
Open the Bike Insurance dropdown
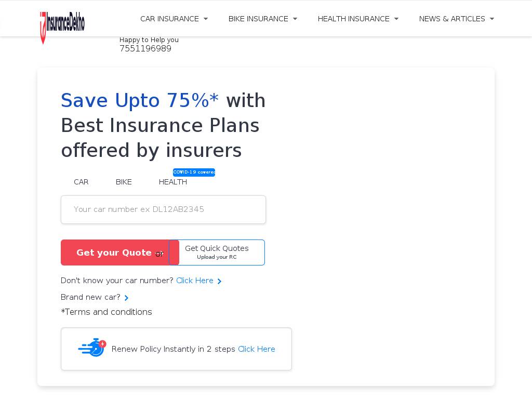263,19
